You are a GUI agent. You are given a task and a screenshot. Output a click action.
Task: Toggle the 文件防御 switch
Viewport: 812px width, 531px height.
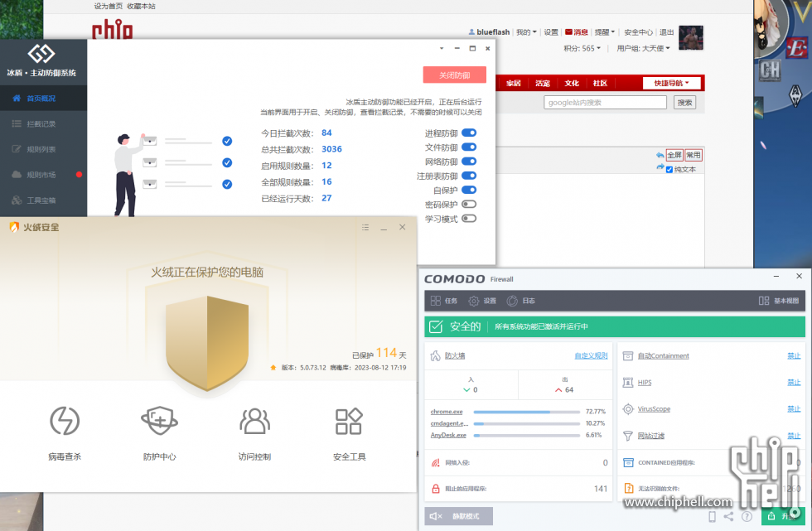[x=469, y=147]
